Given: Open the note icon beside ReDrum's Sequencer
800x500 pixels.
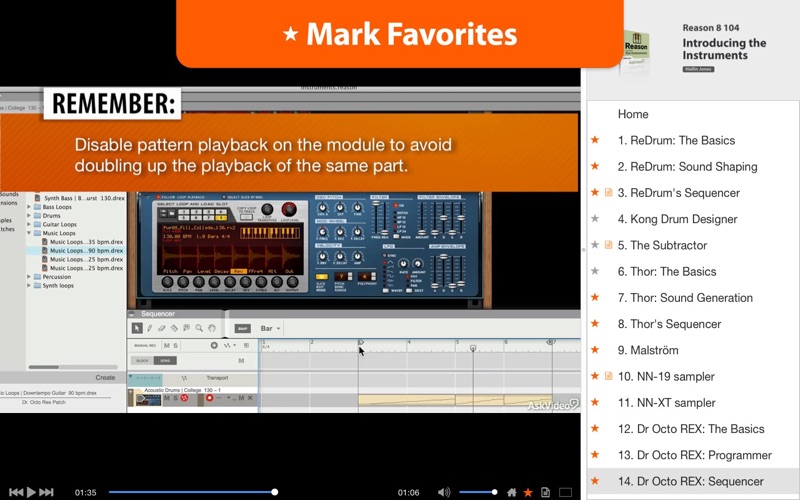Looking at the screenshot, I should 608,192.
